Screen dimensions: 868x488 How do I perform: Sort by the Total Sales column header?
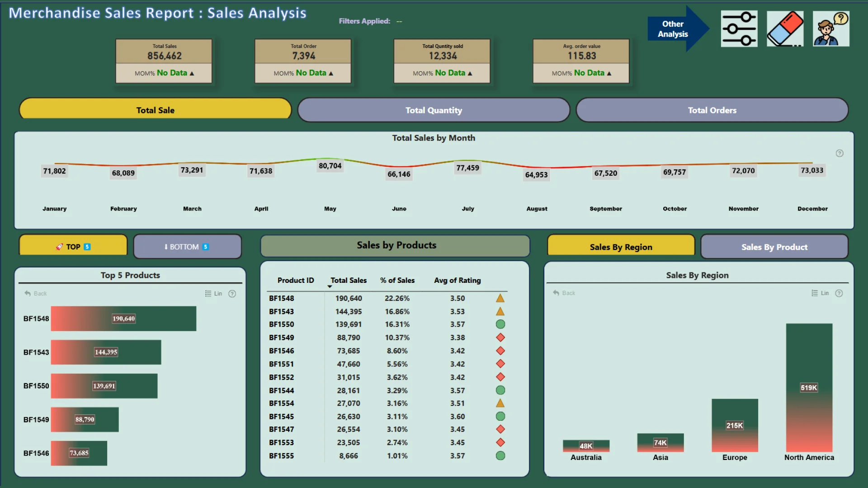[349, 280]
